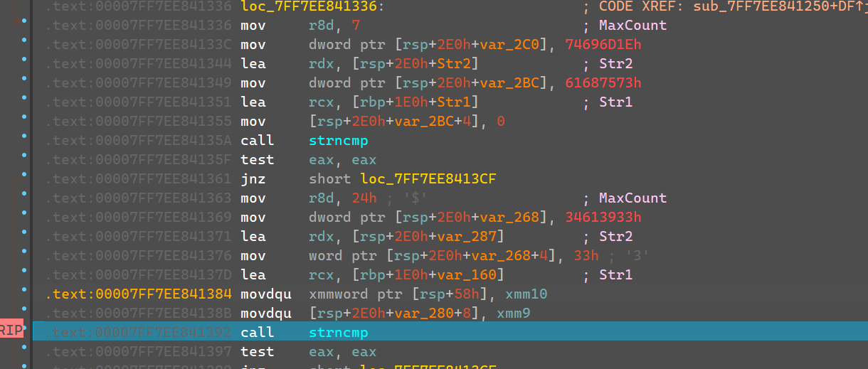This screenshot has width=868, height=369.
Task: Click 'test' mnemonic at address 1397
Action: 257,351
